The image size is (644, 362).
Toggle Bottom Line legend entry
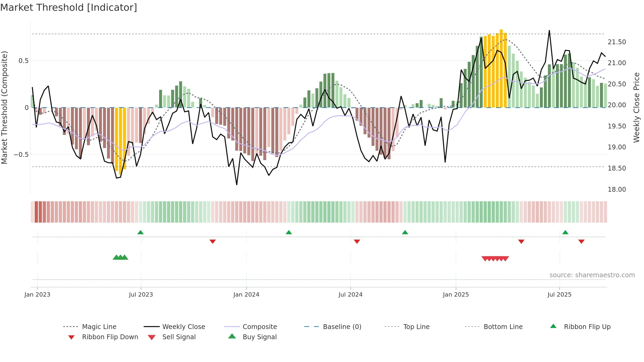(x=494, y=327)
